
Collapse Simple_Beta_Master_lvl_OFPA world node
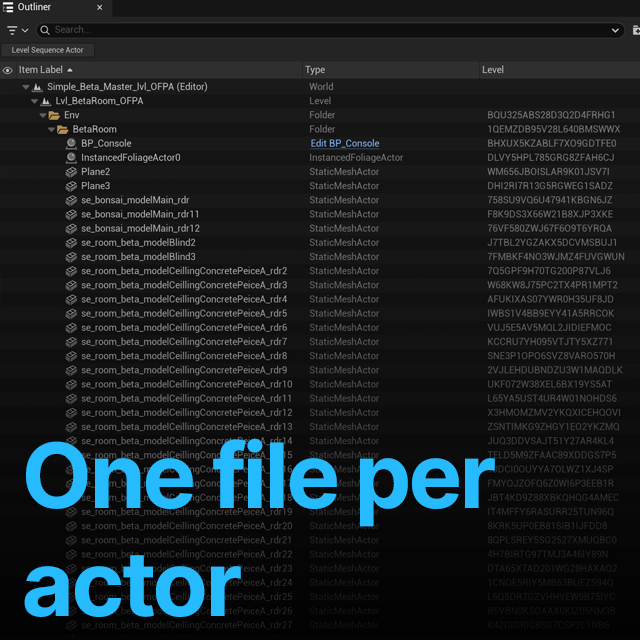click(26, 87)
